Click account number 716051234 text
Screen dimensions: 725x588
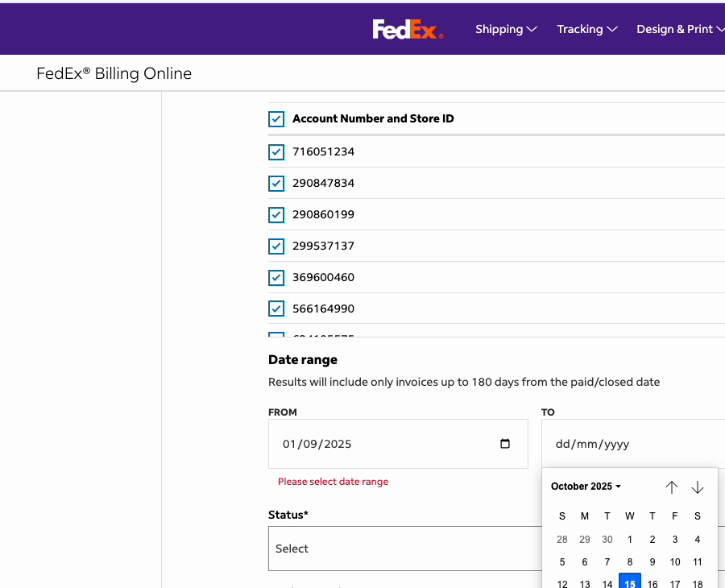pyautogui.click(x=323, y=151)
